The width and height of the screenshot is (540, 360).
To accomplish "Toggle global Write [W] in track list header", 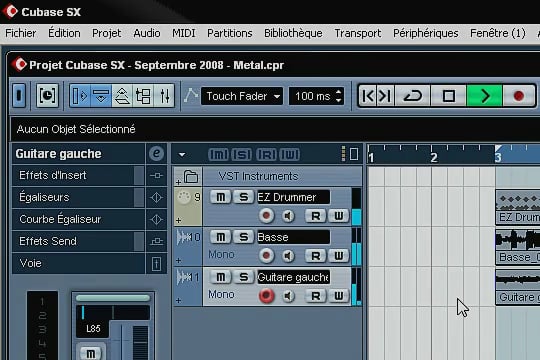I will [290, 155].
